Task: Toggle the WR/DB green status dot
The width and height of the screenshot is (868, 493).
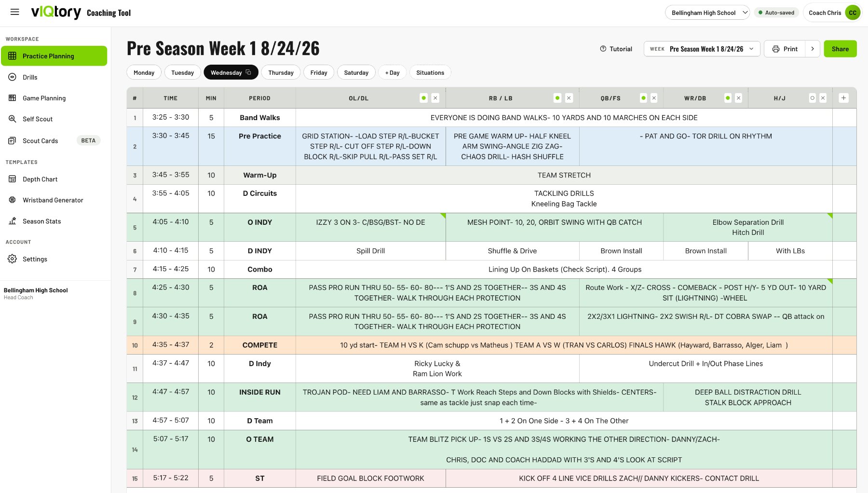Action: point(728,98)
